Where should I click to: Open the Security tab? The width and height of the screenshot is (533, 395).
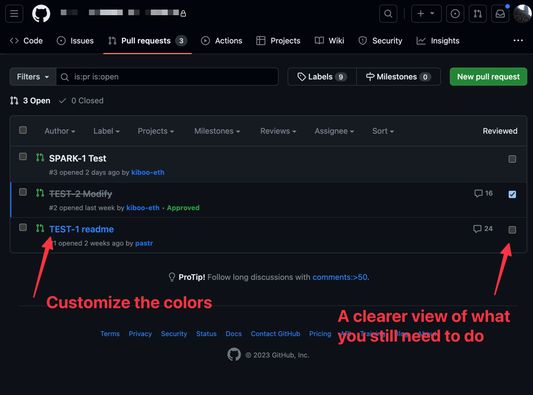380,41
